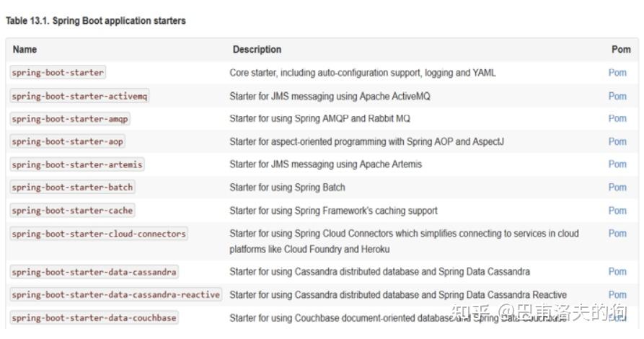Click the spring-boot-starter-batch code label
The height and width of the screenshot is (339, 644).
click(x=72, y=187)
